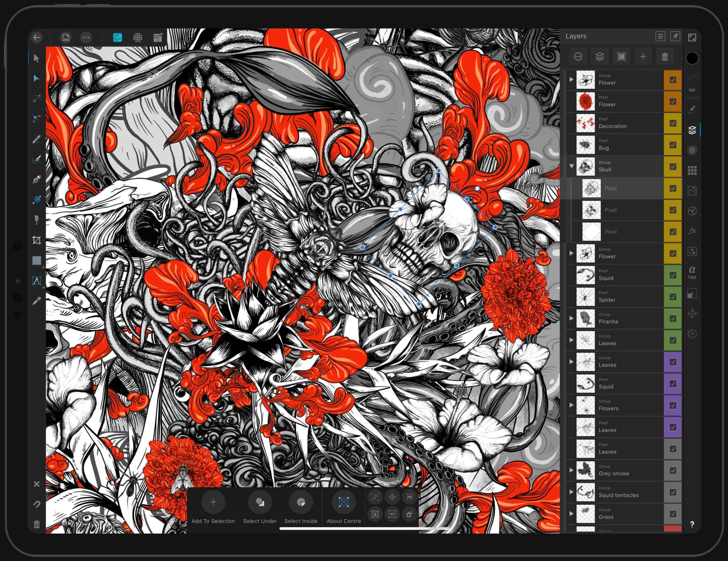
Task: Tap the black colour swatch circle
Action: [x=692, y=58]
